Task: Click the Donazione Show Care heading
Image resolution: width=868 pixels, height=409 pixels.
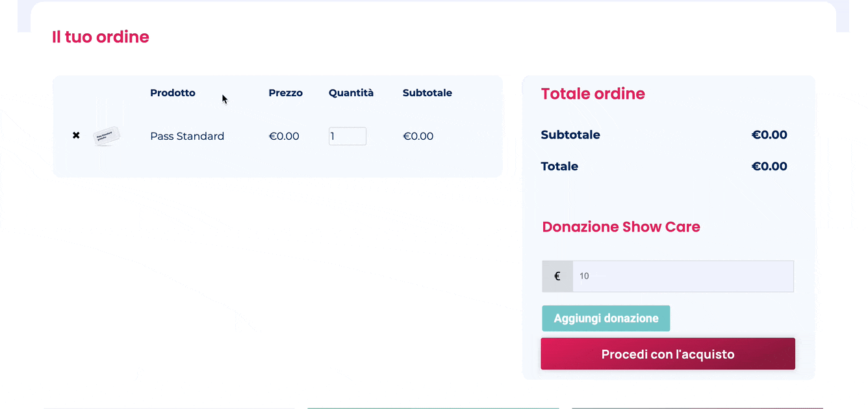Action: tap(621, 227)
